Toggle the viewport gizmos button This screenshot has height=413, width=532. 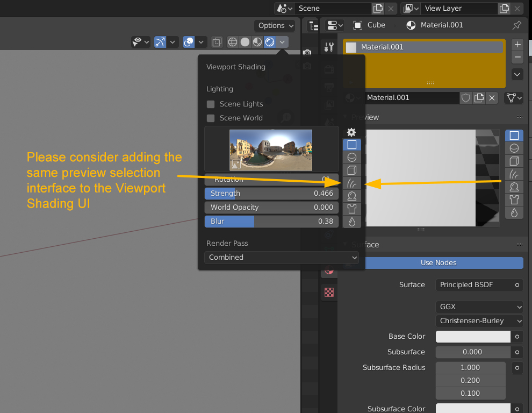tap(160, 42)
